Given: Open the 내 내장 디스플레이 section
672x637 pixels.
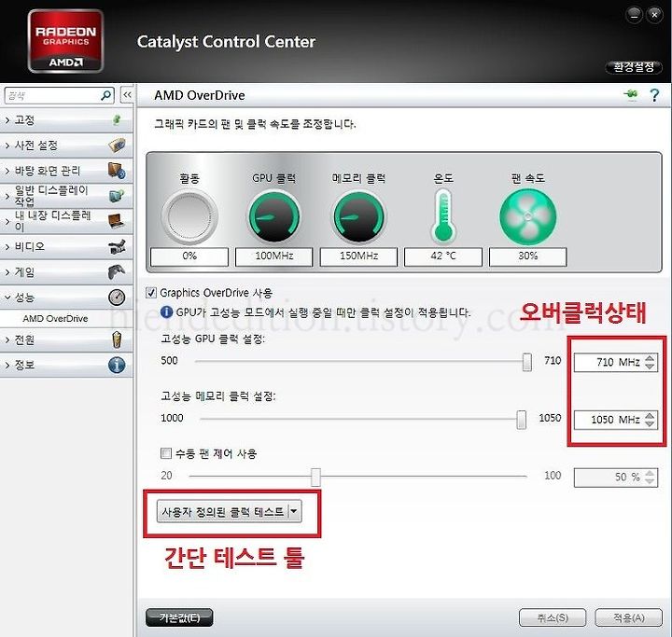Looking at the screenshot, I should tap(66, 221).
